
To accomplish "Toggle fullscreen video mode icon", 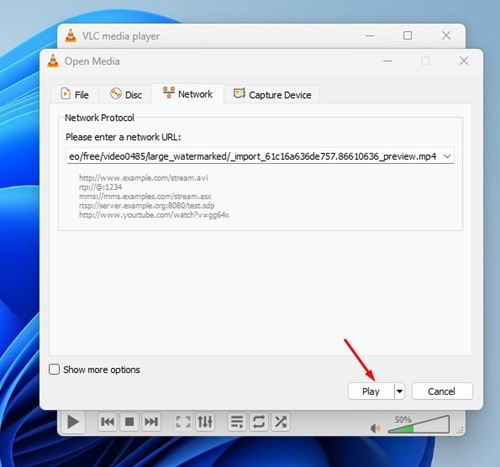I will (x=183, y=422).
